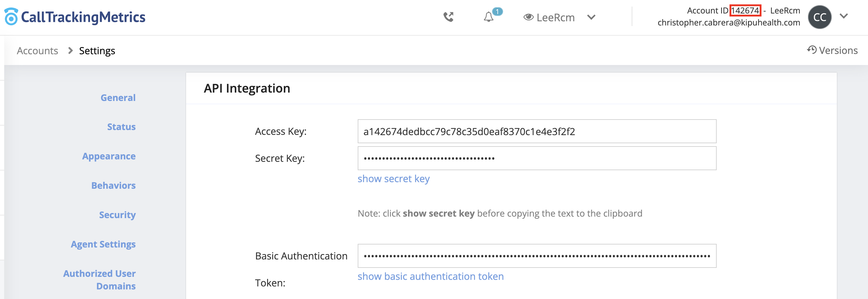Select Appearance in the settings sidebar
Image resolution: width=868 pixels, height=299 pixels.
pyautogui.click(x=109, y=156)
